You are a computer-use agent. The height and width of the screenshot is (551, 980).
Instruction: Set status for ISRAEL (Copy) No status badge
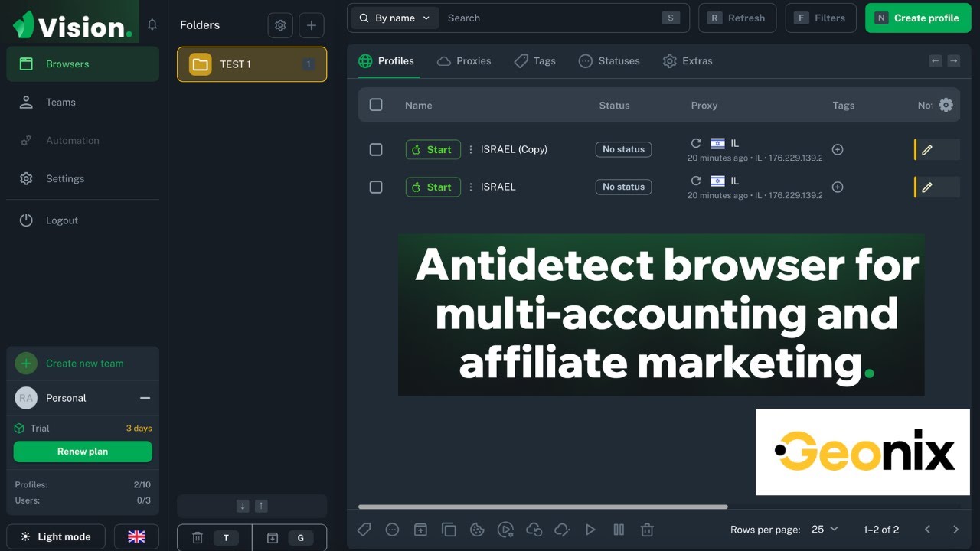[623, 150]
